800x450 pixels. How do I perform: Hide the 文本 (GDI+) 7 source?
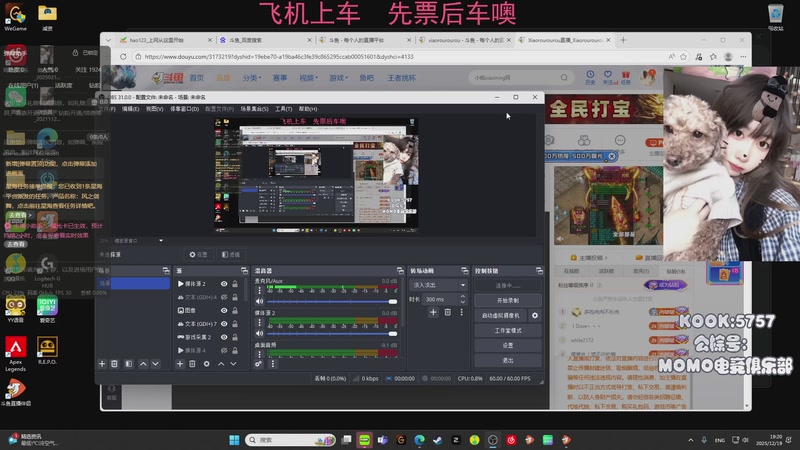(224, 323)
